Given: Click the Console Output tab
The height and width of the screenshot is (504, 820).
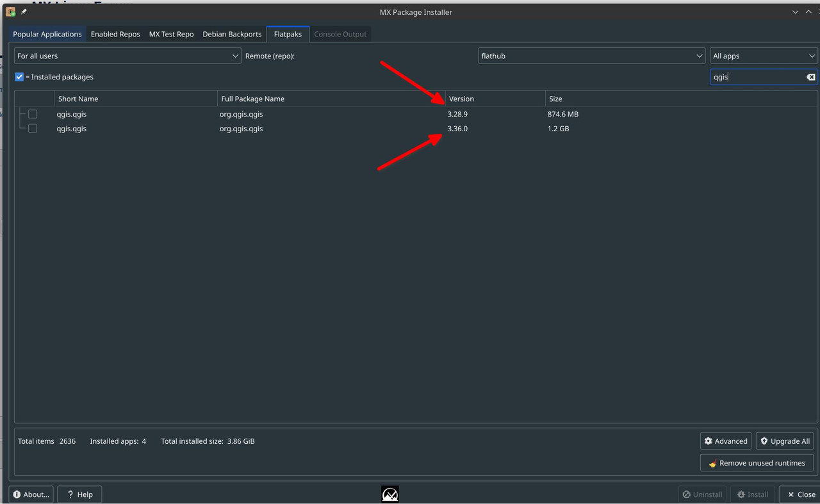Looking at the screenshot, I should pyautogui.click(x=340, y=34).
